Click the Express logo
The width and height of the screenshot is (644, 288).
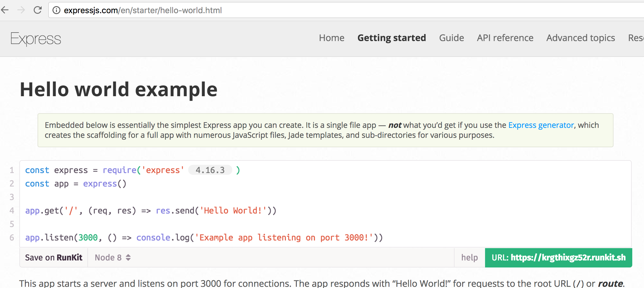(36, 39)
